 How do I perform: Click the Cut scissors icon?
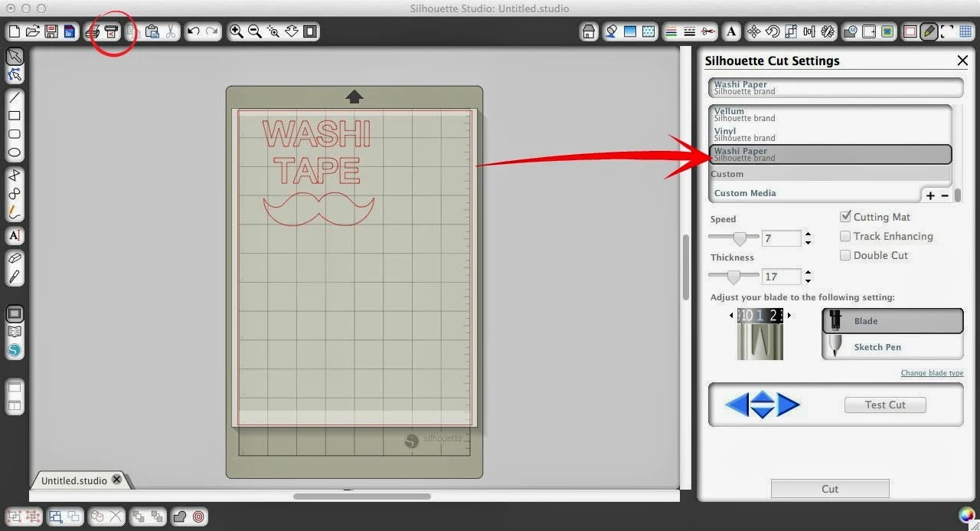point(170,31)
